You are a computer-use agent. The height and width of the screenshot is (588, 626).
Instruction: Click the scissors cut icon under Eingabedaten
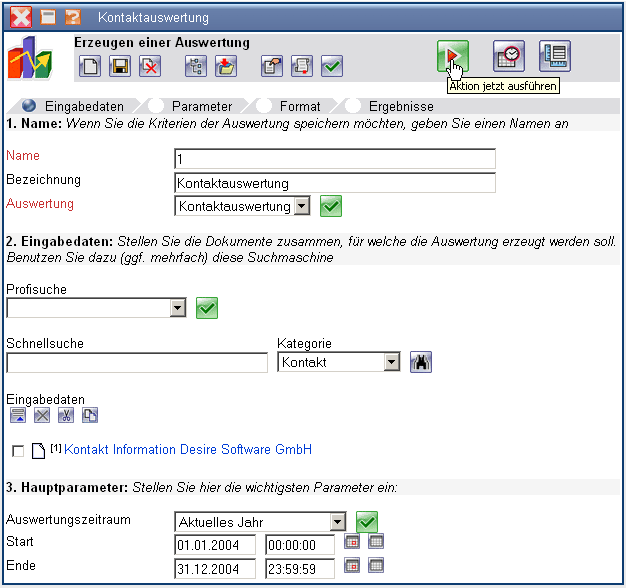(66, 415)
